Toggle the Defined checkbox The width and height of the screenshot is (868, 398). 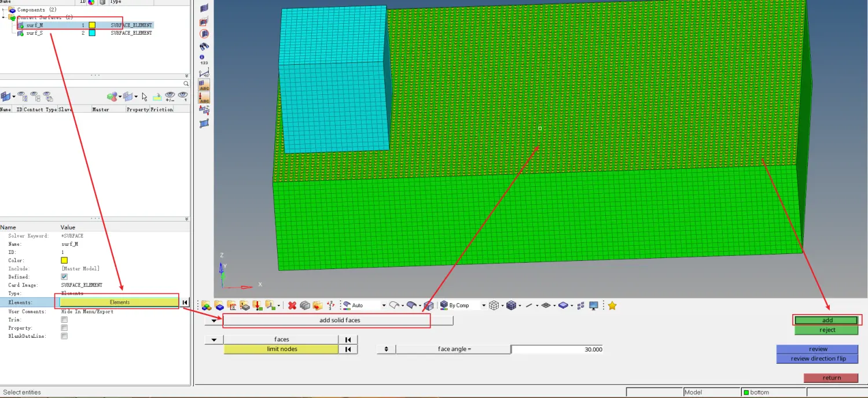pyautogui.click(x=64, y=277)
